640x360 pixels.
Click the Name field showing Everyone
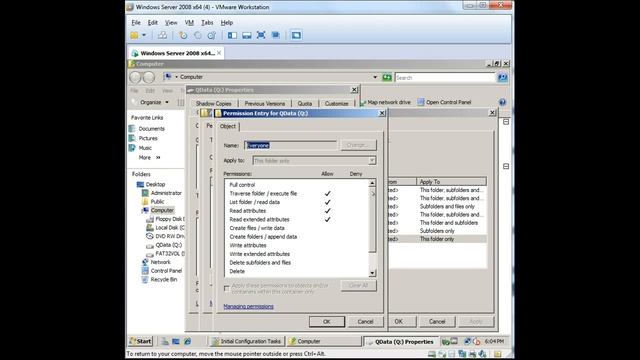tap(291, 145)
